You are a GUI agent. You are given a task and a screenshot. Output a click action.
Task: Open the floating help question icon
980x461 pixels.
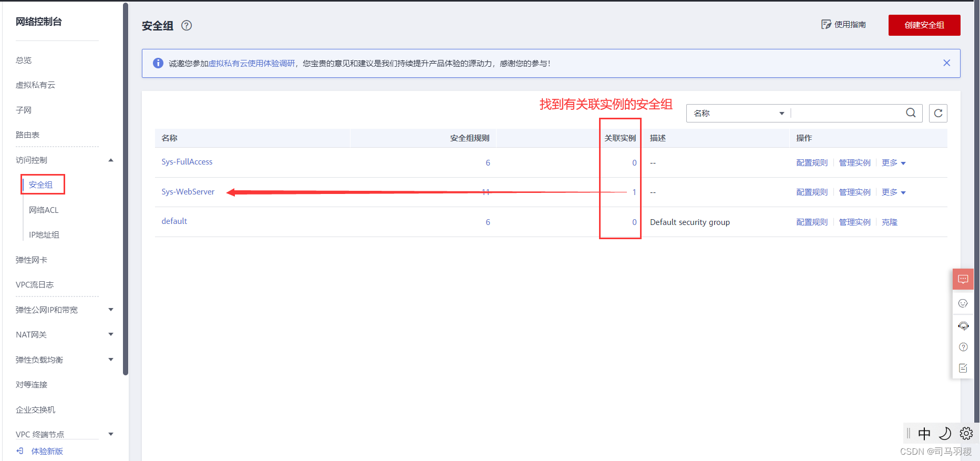(963, 347)
